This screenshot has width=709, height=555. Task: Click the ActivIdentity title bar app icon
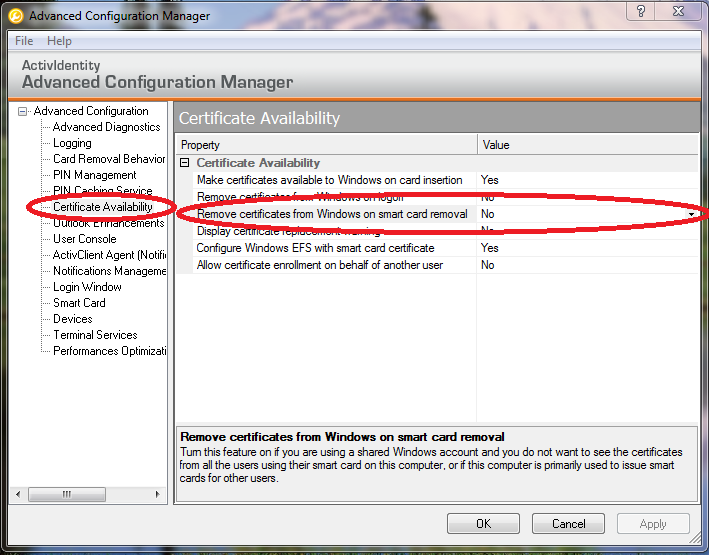[x=16, y=16]
